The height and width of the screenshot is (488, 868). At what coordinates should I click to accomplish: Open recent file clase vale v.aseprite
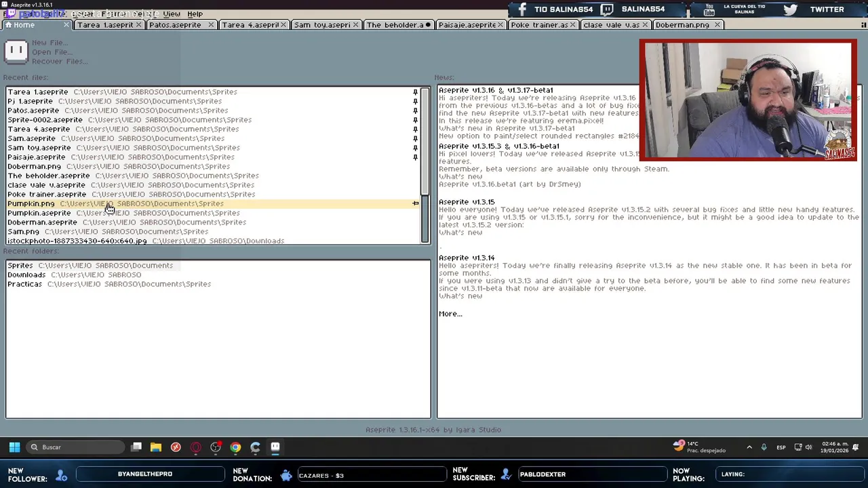coord(213,185)
